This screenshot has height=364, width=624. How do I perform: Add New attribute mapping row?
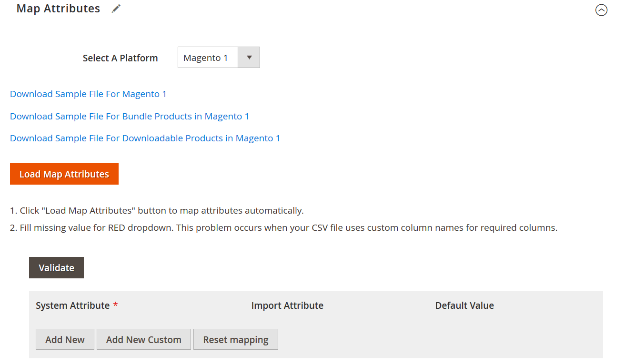point(65,339)
